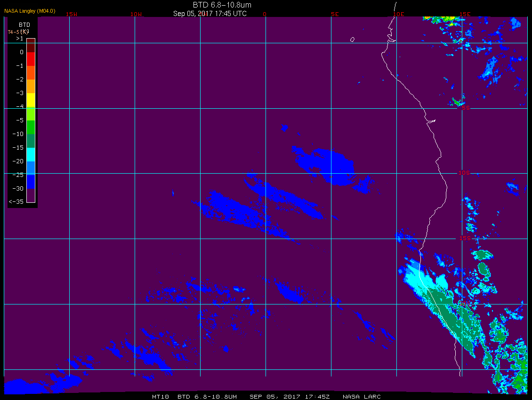This screenshot has height=400, width=532.
Task: Click the '-1' legend value
Action: [x=20, y=66]
